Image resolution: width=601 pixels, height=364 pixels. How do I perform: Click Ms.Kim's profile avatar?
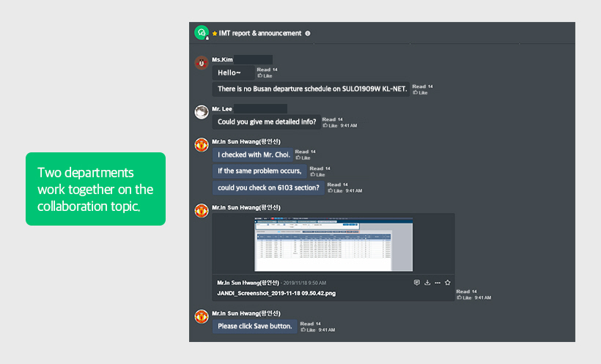coord(202,62)
